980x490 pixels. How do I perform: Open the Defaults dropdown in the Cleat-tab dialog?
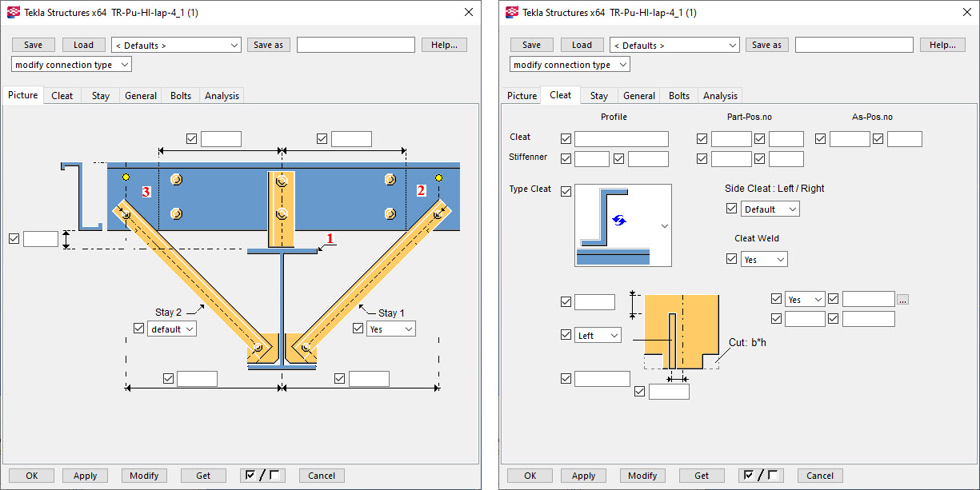click(x=674, y=46)
